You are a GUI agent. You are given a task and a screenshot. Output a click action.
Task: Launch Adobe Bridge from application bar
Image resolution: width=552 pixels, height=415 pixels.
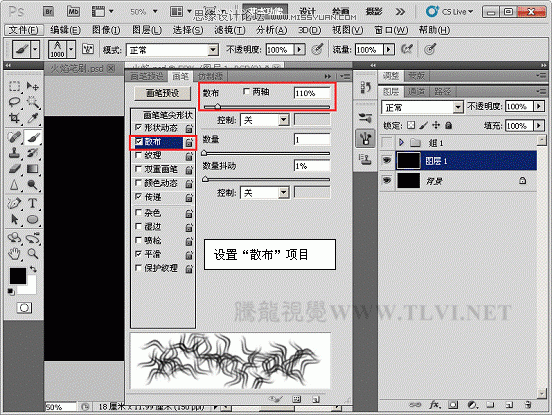(49, 12)
